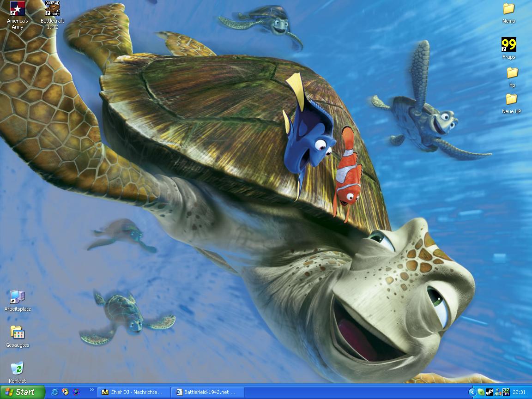
Task: Switch to Battlefield-1942.net taskbar window
Action: point(208,392)
